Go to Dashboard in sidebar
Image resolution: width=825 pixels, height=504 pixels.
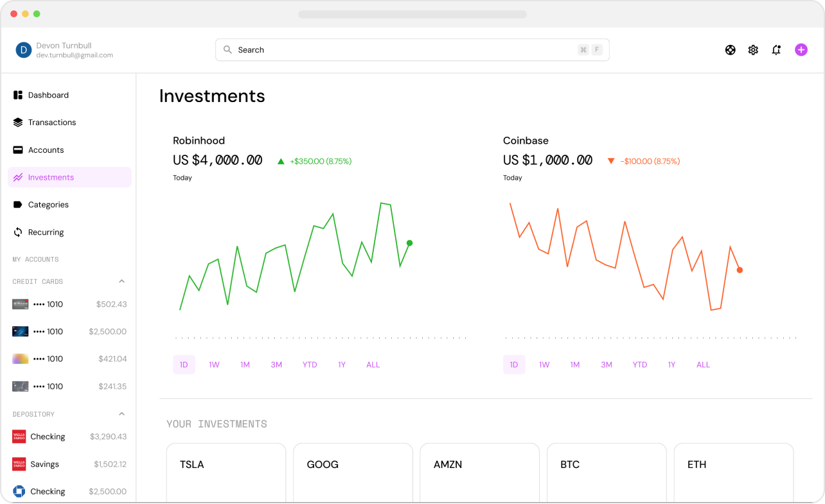point(69,95)
